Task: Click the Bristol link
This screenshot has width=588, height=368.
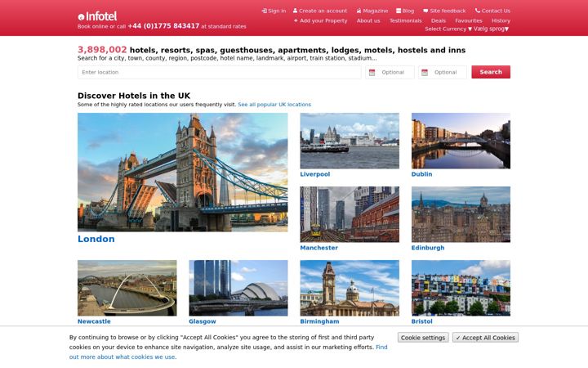Action: [422, 321]
